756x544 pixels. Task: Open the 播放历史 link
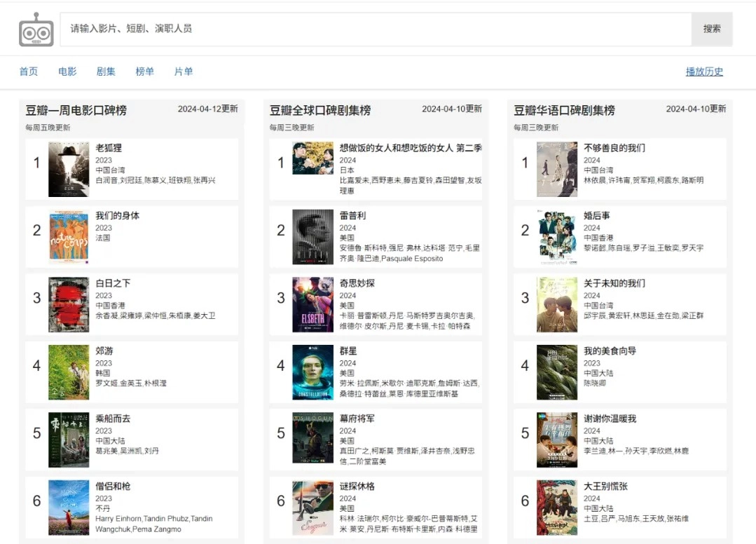704,72
